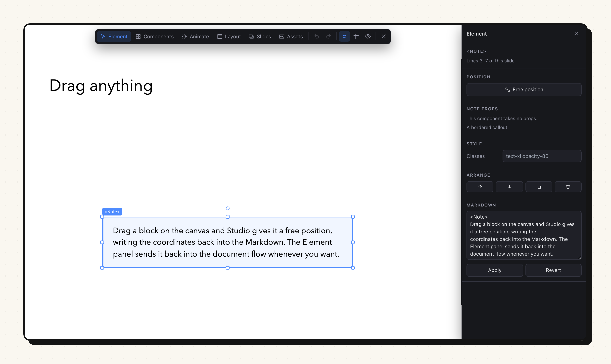The height and width of the screenshot is (364, 611).
Task: Open the Layout tab
Action: 229,37
